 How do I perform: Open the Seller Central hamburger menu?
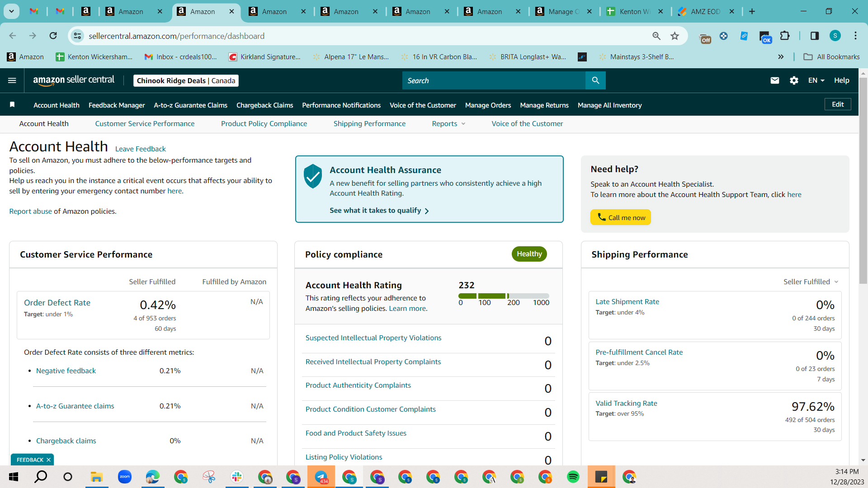point(12,80)
